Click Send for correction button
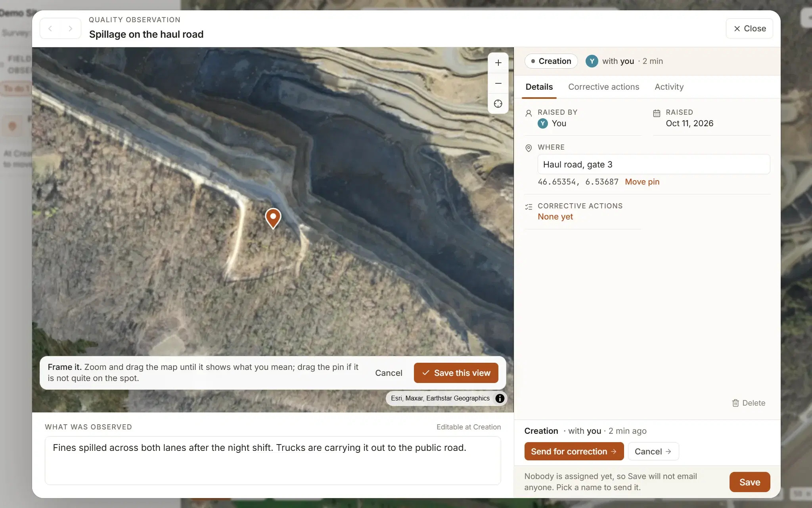 pos(574,451)
